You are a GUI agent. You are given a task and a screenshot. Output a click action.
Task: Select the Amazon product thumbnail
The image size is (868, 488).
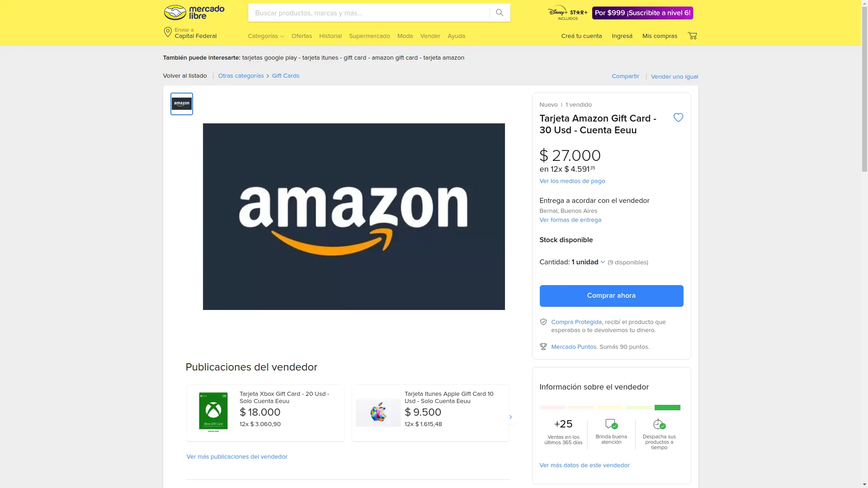click(182, 104)
